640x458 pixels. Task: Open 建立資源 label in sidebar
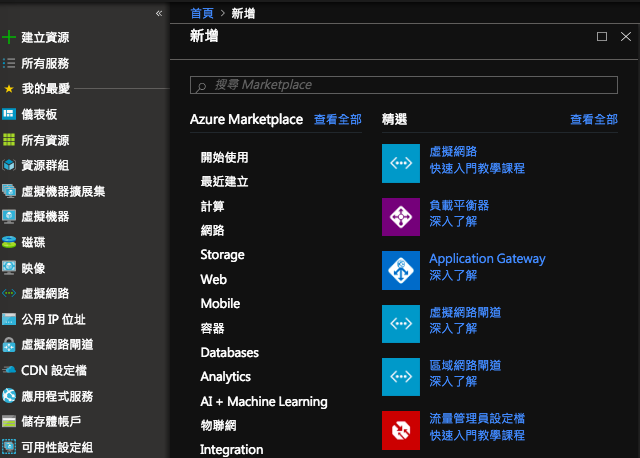point(45,37)
